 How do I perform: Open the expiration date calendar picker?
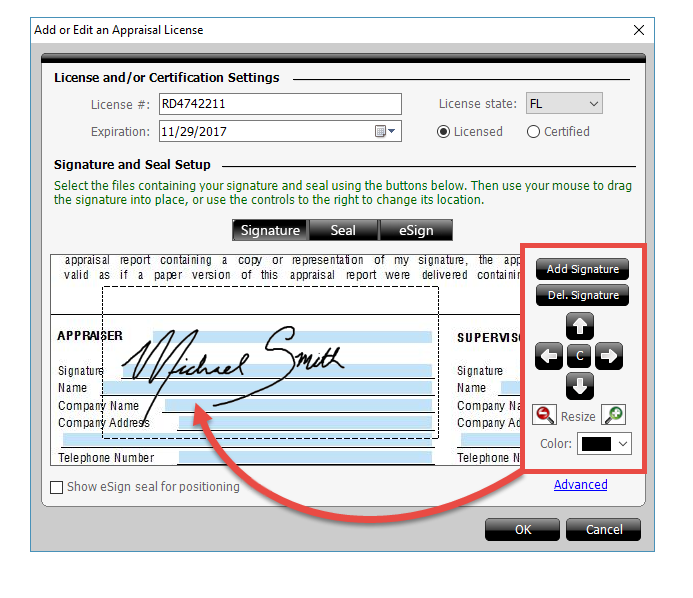[385, 131]
